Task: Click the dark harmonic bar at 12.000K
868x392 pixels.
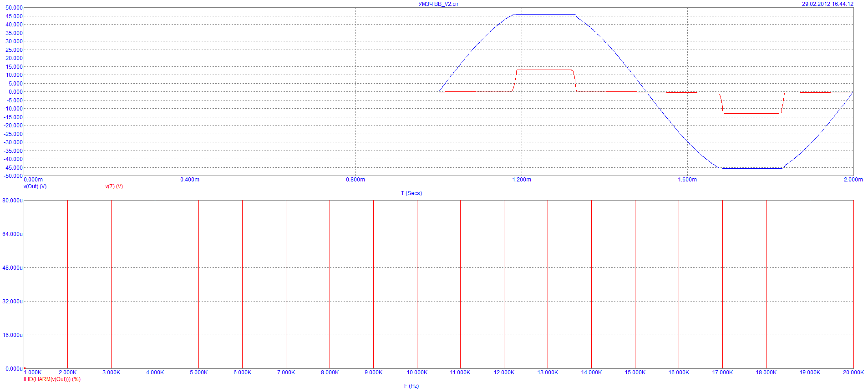Action: tap(504, 284)
